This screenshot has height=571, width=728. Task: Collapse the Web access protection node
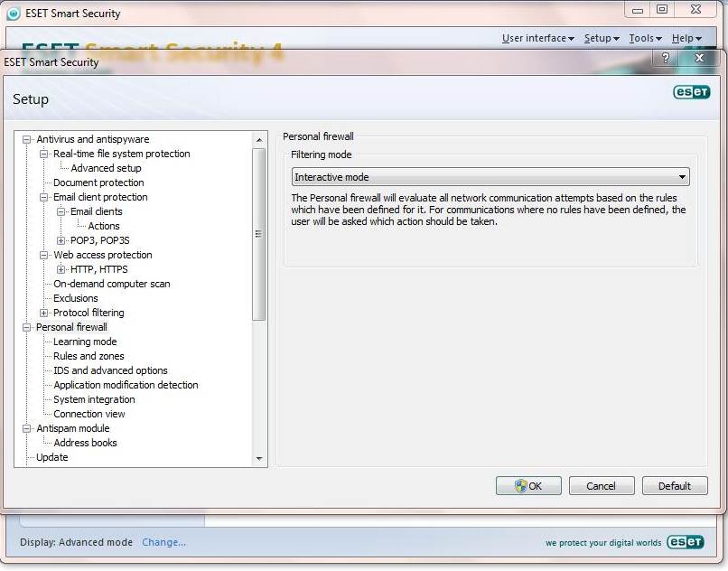click(43, 255)
